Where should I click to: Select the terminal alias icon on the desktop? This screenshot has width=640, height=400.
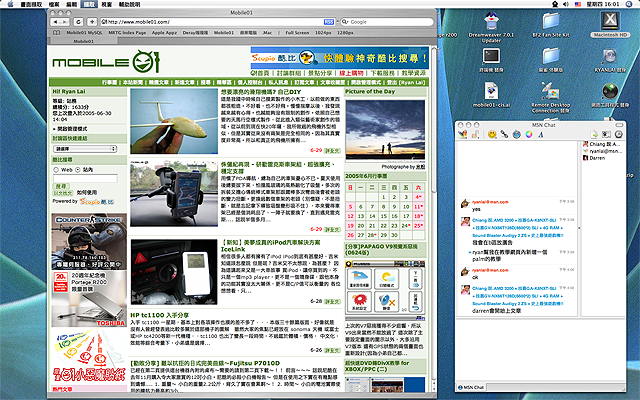[x=491, y=56]
